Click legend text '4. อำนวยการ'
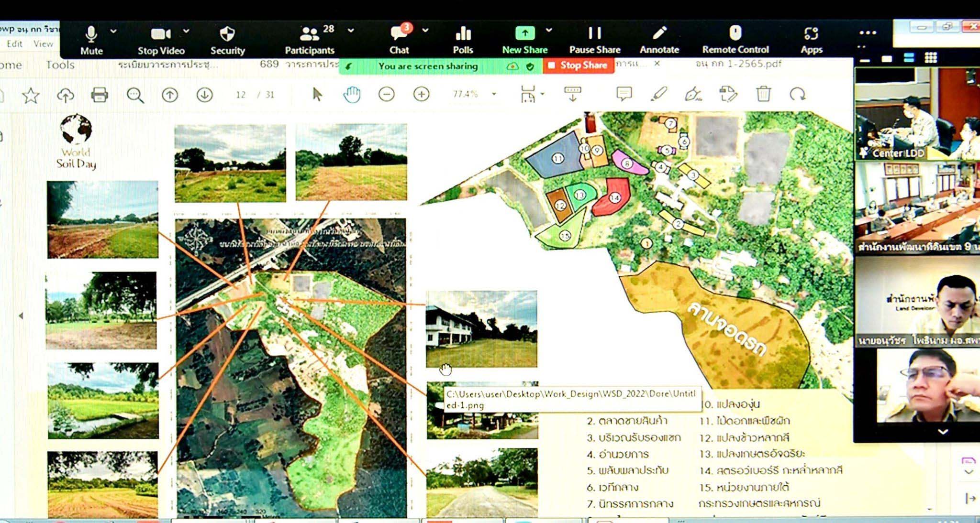 [618, 454]
